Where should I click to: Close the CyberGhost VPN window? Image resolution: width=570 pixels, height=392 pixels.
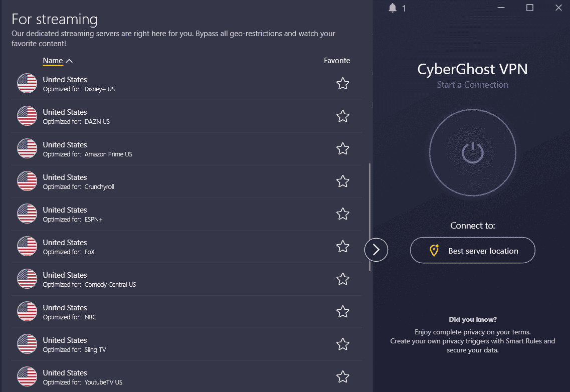click(559, 8)
